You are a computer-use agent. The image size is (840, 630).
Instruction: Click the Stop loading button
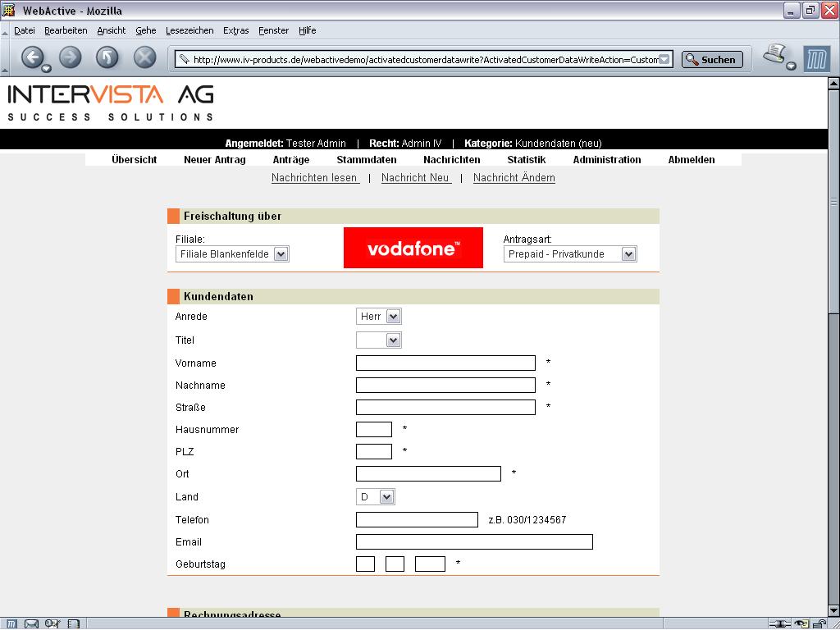(145, 57)
